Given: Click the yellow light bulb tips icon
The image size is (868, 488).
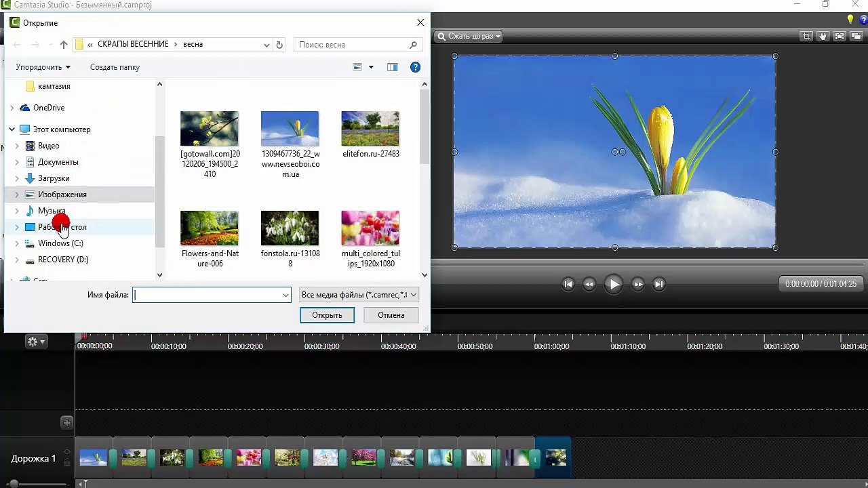Looking at the screenshot, I should [x=850, y=20].
